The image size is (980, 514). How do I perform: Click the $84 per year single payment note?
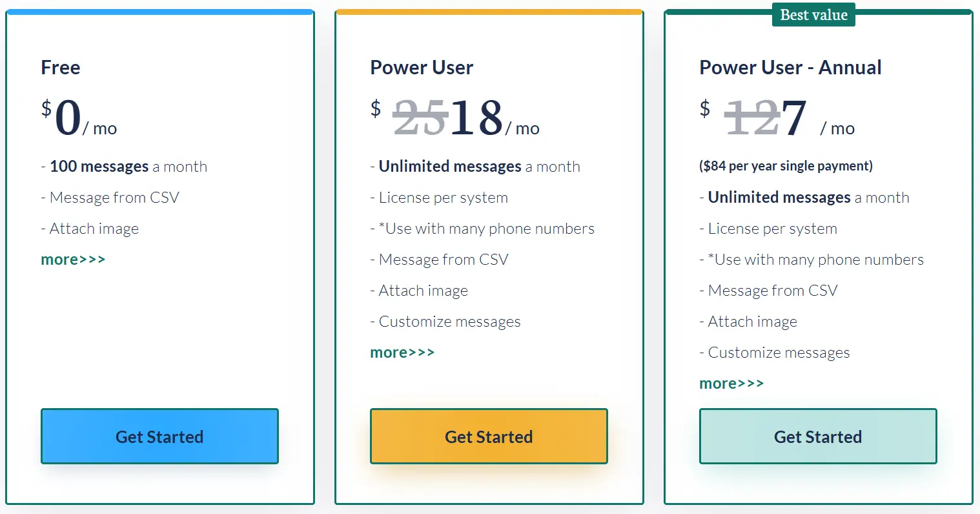coord(786,166)
